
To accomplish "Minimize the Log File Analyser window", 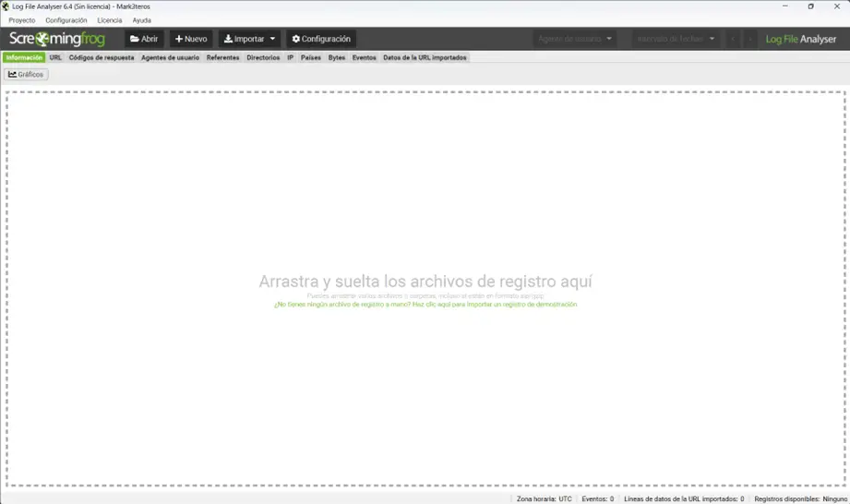I will (785, 6).
